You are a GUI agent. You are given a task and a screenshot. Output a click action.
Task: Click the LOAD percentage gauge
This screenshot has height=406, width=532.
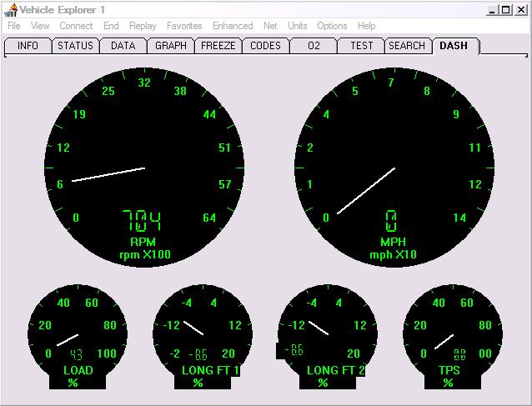click(x=78, y=333)
